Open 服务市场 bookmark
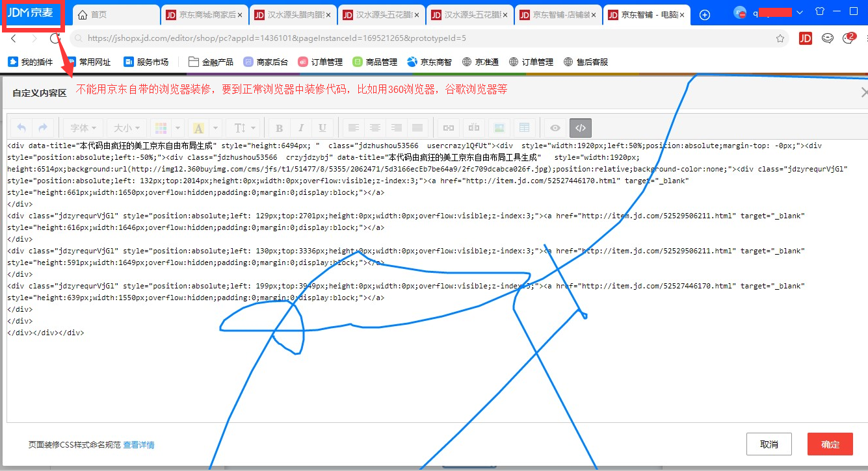 pyautogui.click(x=146, y=62)
